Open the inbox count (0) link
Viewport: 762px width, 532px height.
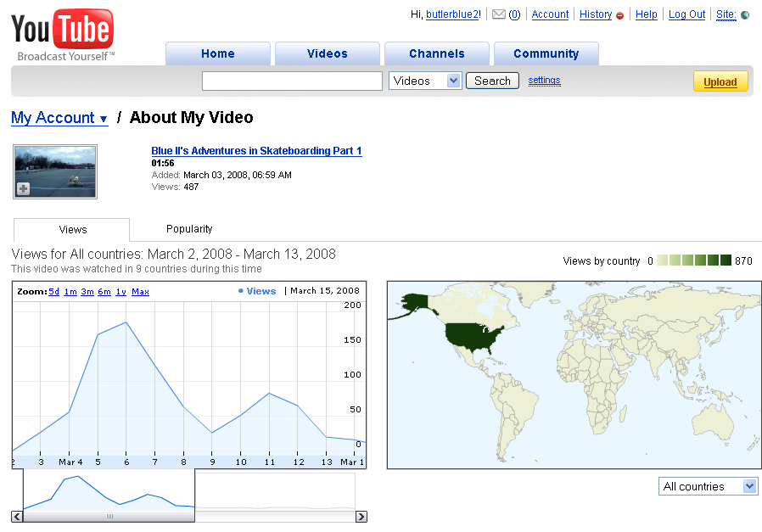[514, 14]
